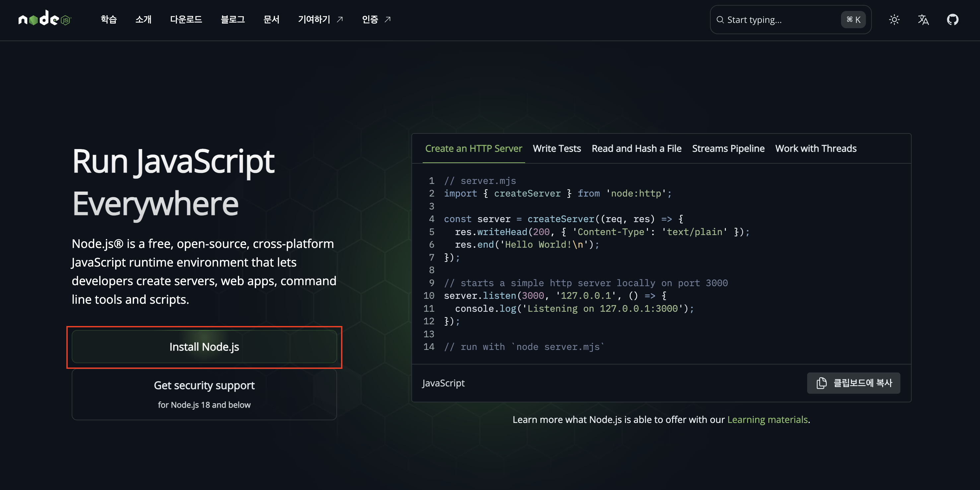Screen dimensions: 980x490
Task: Select the Read and Hash a File tab
Action: point(636,148)
